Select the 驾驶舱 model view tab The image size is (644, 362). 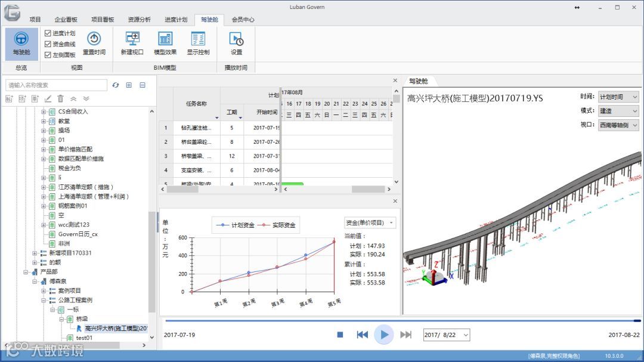419,81
